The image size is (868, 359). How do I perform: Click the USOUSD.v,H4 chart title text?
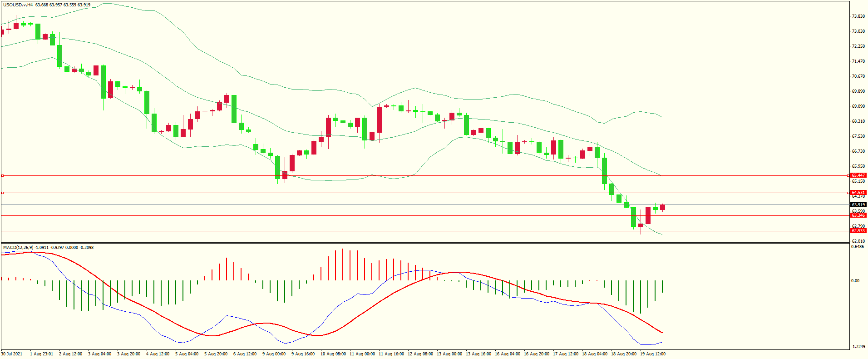pos(18,5)
